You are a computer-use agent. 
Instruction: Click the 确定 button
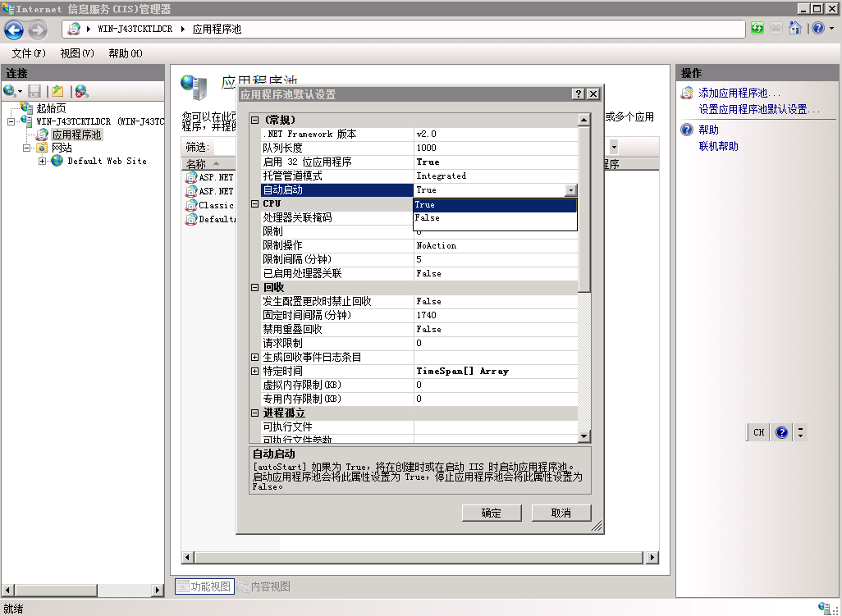[492, 513]
